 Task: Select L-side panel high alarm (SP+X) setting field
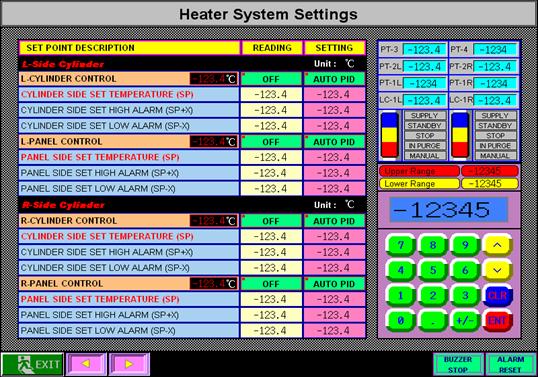334,173
